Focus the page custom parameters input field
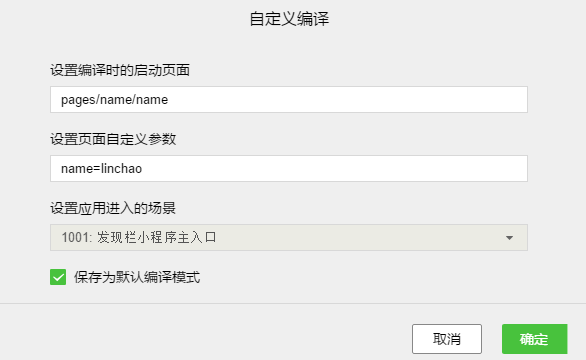This screenshot has height=360, width=586. 289,169
